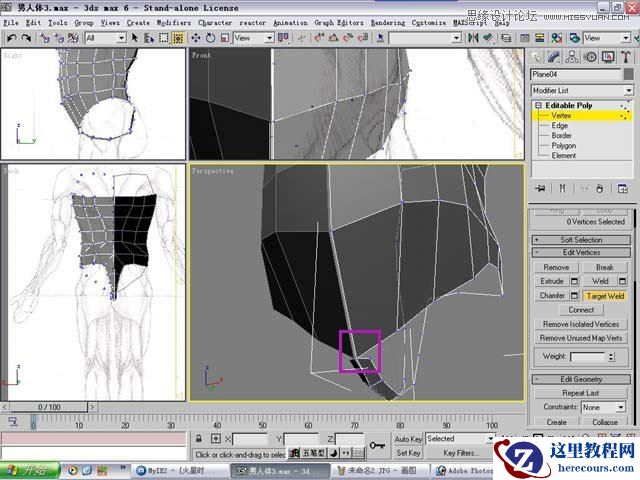Click Configure Modifier Sets icon

(622, 188)
